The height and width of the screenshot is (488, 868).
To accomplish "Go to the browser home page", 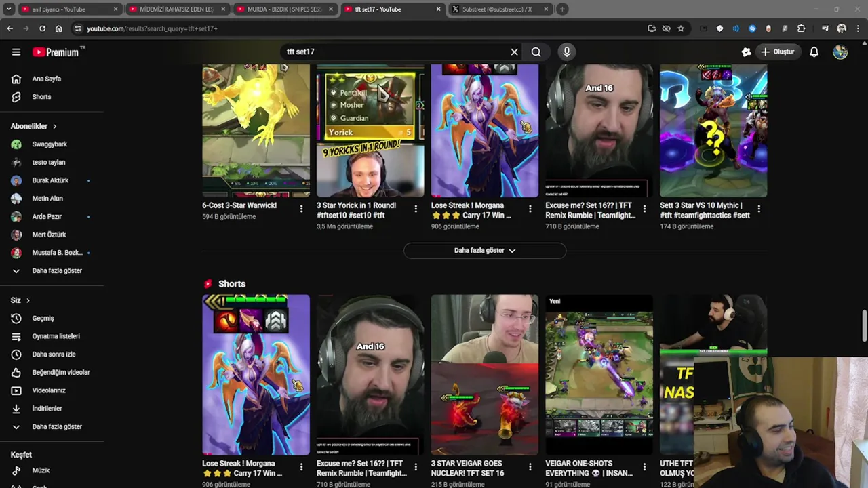I will click(58, 28).
